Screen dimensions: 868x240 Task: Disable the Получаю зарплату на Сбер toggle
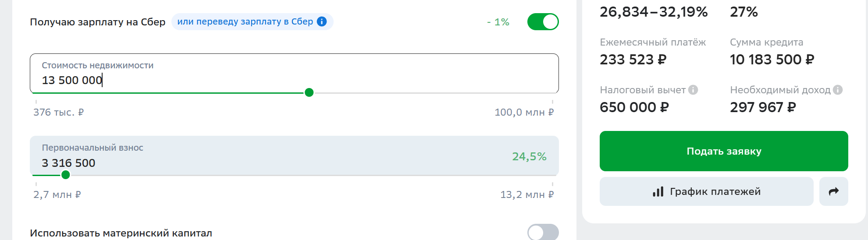pos(543,22)
